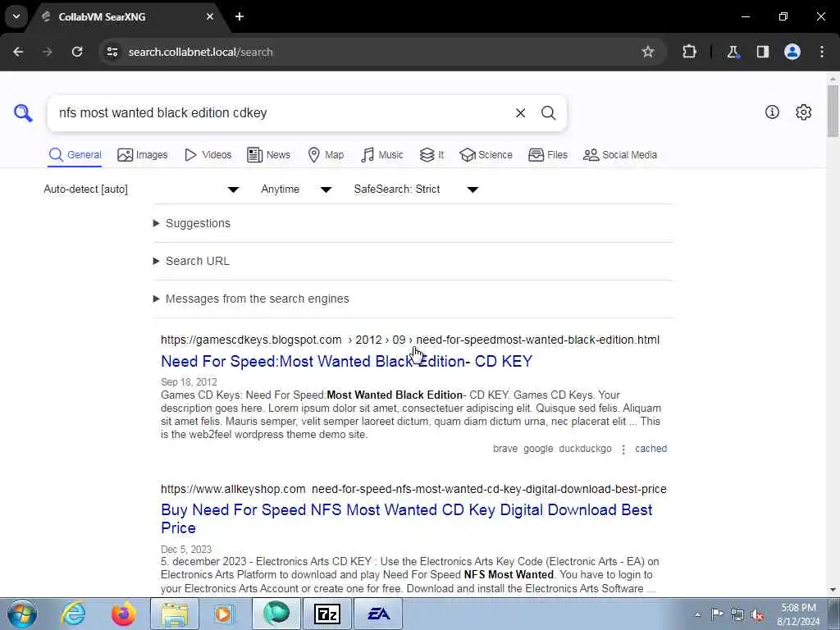Click the gamescdkeys.blogspot.com URL
This screenshot has width=840, height=630.
coord(410,340)
